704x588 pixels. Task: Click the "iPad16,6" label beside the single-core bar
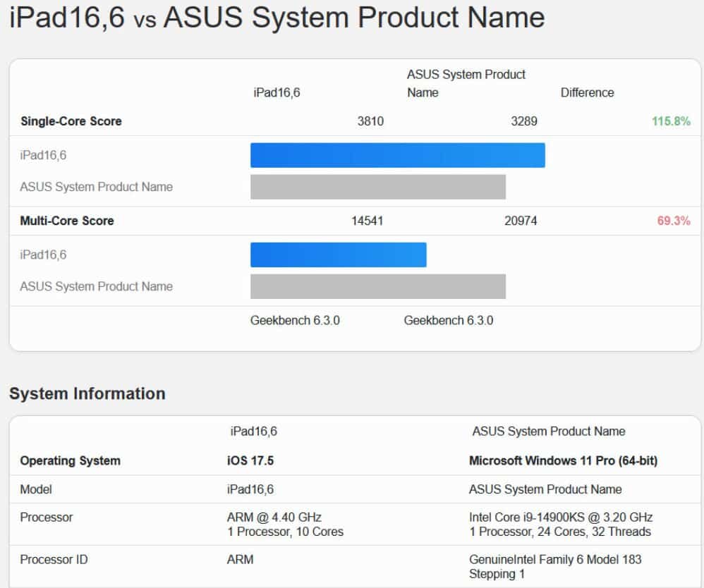(43, 155)
